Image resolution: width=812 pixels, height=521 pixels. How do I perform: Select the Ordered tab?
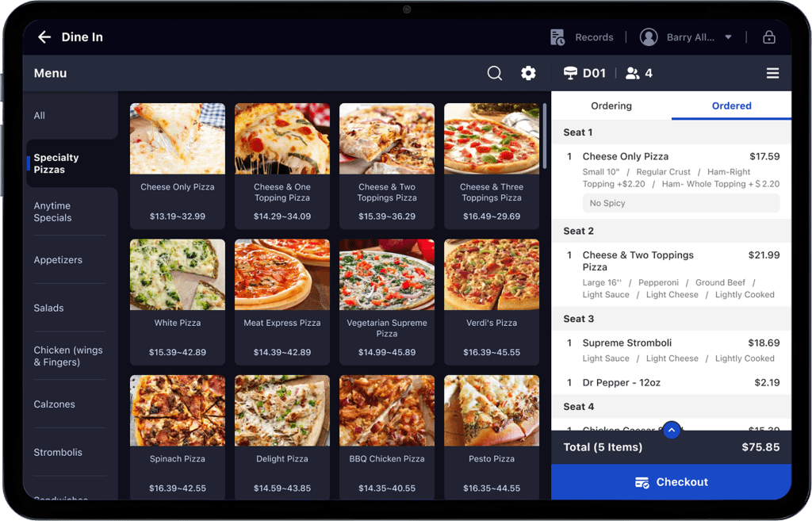pos(731,105)
